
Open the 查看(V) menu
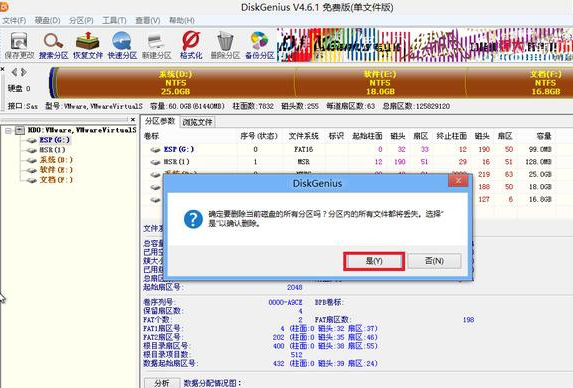[148, 20]
